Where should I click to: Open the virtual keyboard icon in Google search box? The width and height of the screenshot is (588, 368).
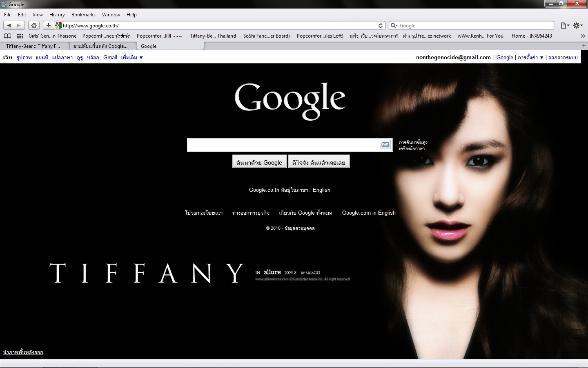[x=385, y=145]
